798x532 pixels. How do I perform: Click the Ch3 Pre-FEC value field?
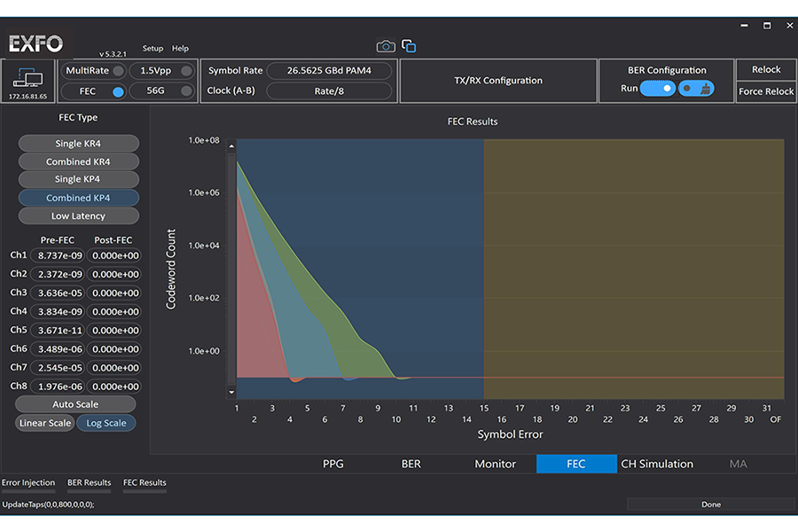60,293
